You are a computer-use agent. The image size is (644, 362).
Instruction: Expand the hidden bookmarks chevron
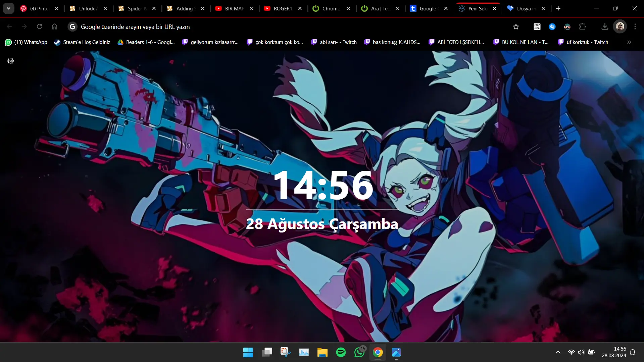[629, 42]
